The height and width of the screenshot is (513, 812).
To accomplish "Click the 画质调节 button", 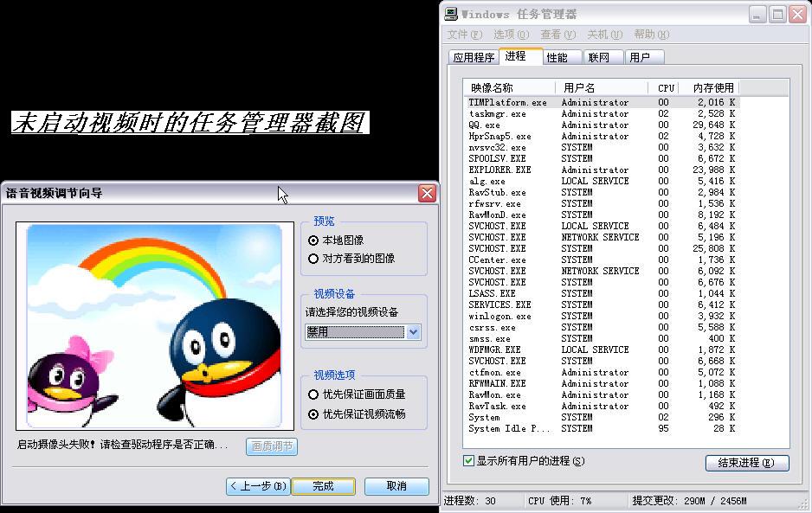I will click(272, 446).
